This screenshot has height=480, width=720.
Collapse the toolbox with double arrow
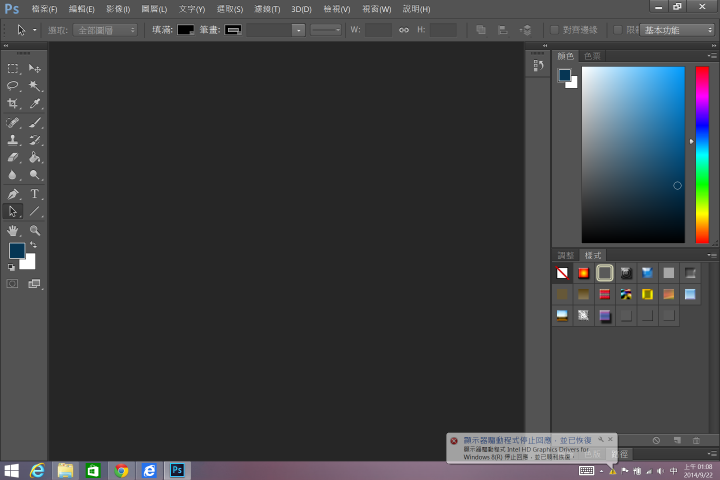pyautogui.click(x=6, y=45)
